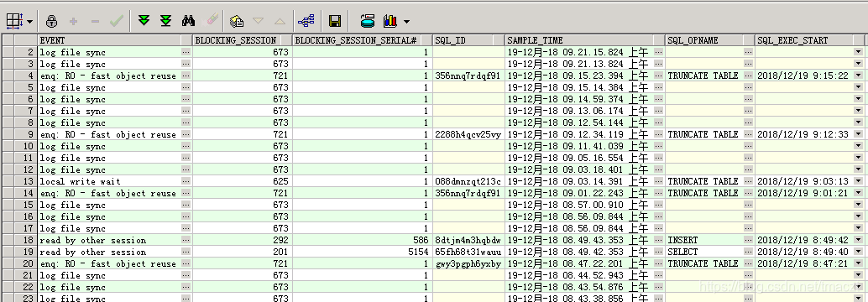
Task: Click the delete record minus icon
Action: [x=95, y=21]
